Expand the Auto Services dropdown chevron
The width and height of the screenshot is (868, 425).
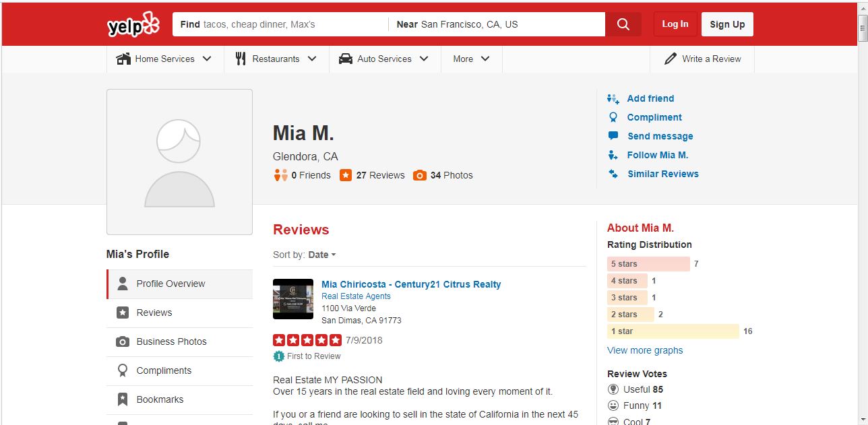pyautogui.click(x=424, y=59)
